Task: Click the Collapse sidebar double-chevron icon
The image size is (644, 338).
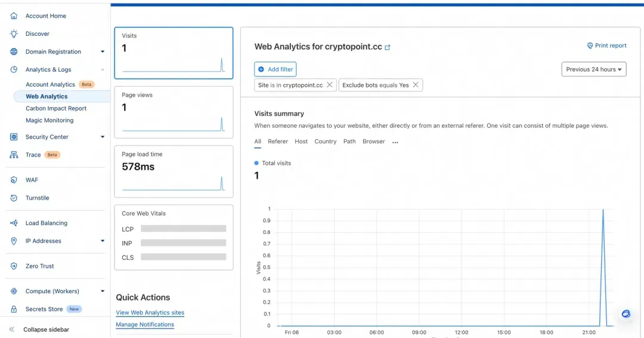Action: [12, 330]
